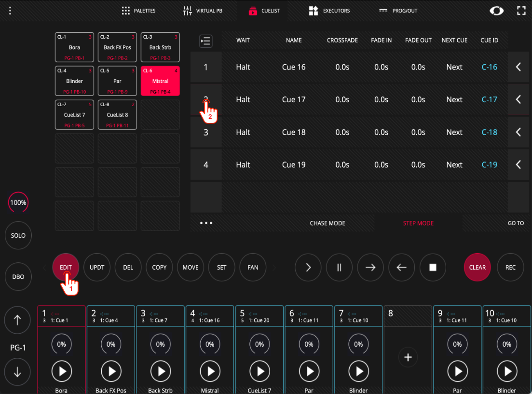Play the Mistral playback

coord(210,371)
